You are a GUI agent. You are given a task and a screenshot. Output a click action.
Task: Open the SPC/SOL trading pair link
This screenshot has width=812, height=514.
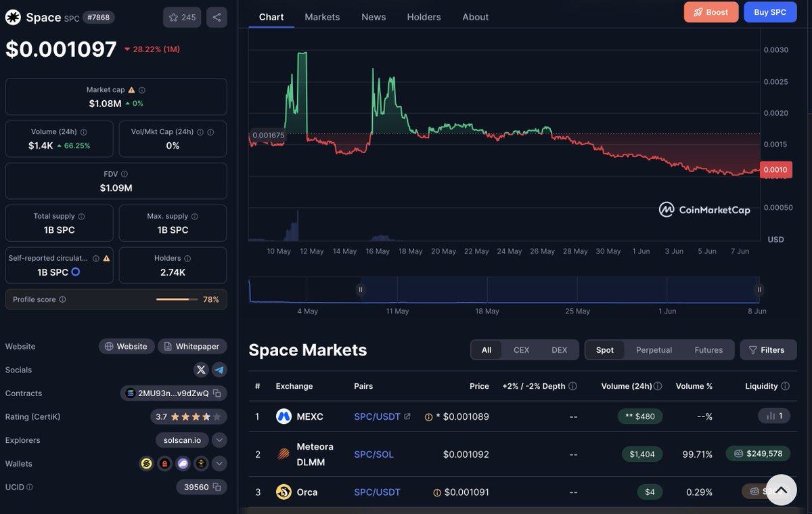(x=374, y=454)
